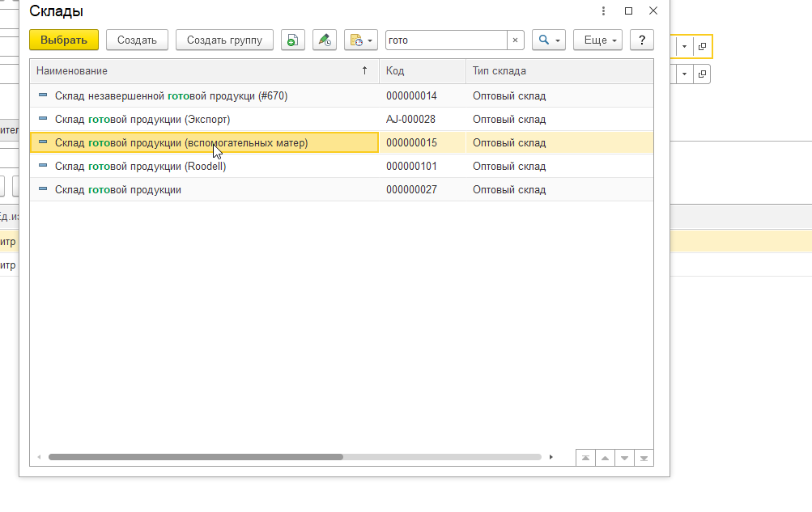The width and height of the screenshot is (812, 512).
Task: Click open-form icon of highlighted field in background form
Action: 702,47
